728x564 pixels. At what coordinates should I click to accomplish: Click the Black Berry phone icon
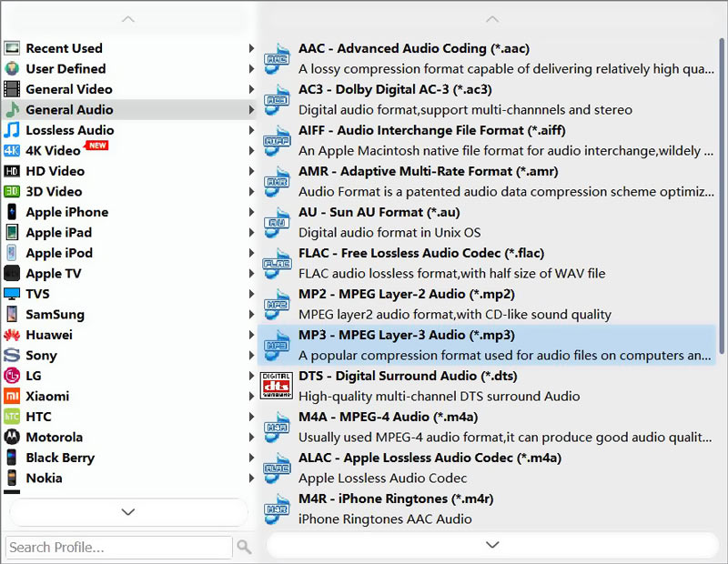pyautogui.click(x=12, y=458)
